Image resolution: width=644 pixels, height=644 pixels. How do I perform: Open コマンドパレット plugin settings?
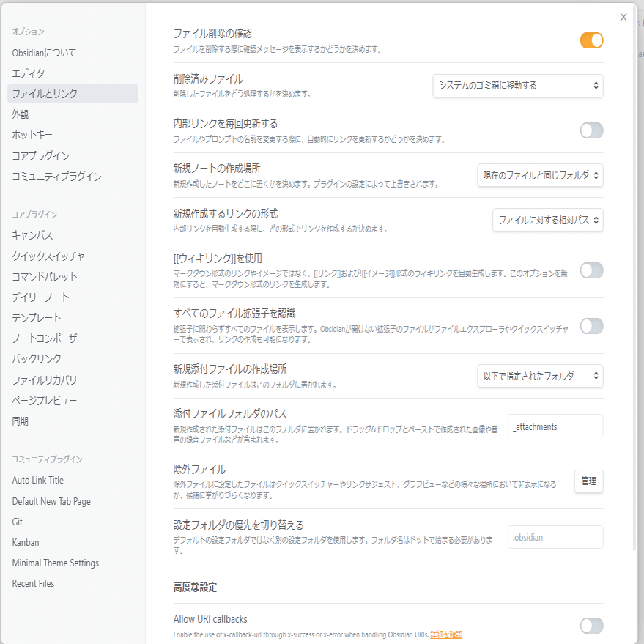(x=73, y=277)
